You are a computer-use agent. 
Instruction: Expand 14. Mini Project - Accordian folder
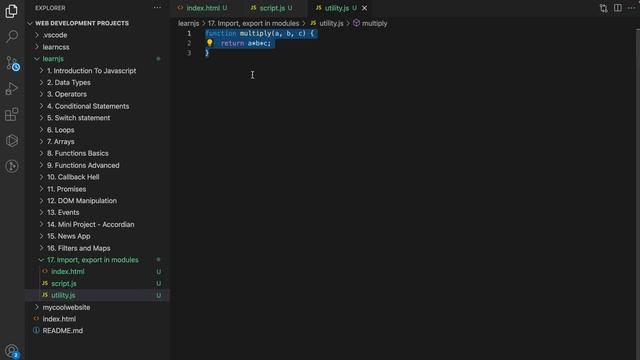pos(90,224)
